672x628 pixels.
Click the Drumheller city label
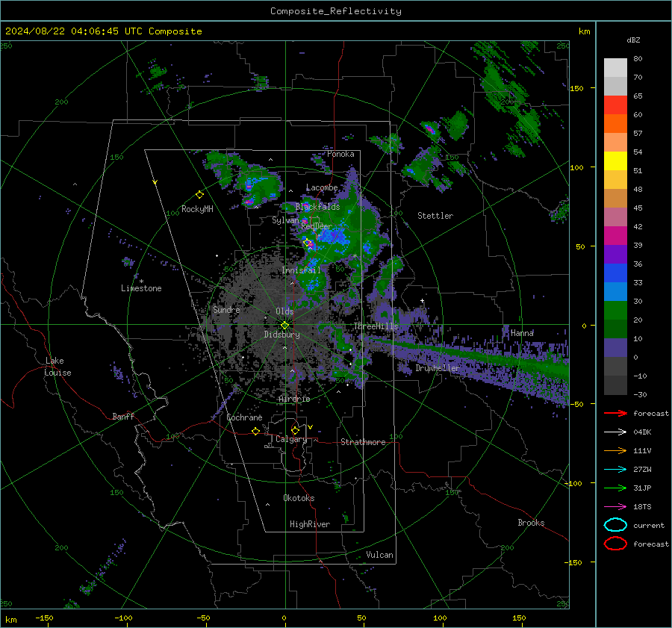(438, 368)
